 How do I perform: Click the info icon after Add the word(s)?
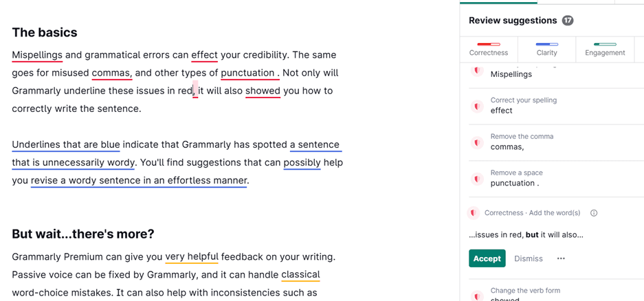[x=593, y=213]
